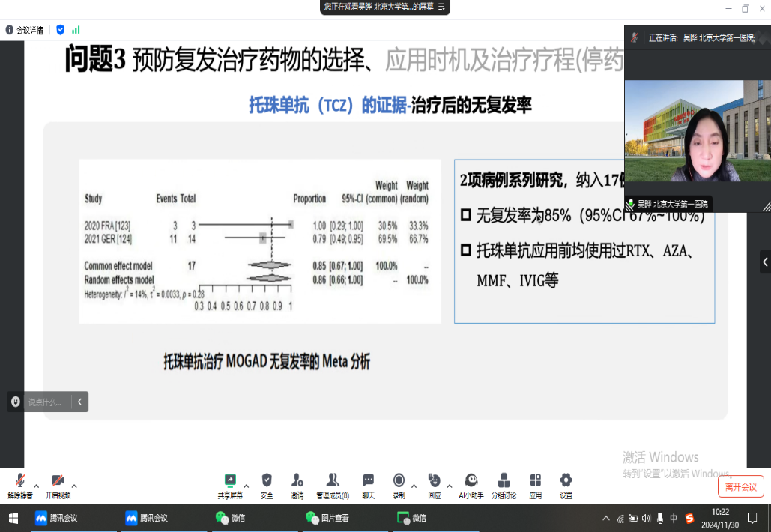The width and height of the screenshot is (771, 532).
Task: Open the video options caret beside 开启视频
Action: click(74, 486)
